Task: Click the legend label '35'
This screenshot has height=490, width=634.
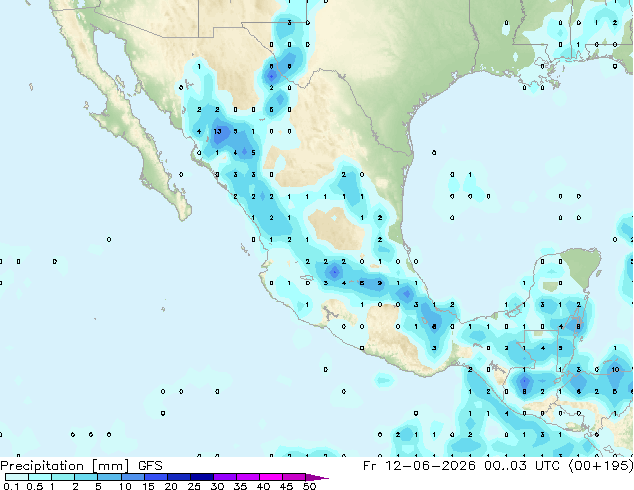Action: (240, 486)
